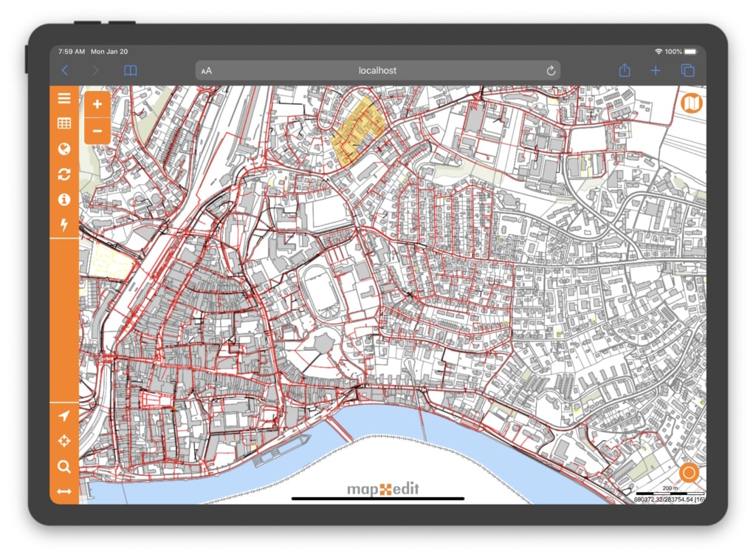Zoom in with the plus button
The image size is (756, 560).
97,104
